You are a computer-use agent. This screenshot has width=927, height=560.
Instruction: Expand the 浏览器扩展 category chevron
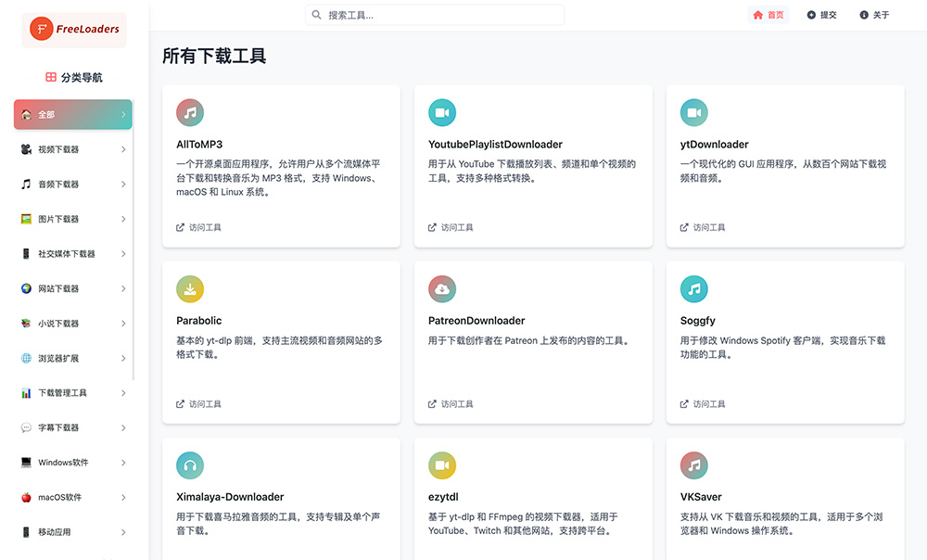tap(123, 359)
